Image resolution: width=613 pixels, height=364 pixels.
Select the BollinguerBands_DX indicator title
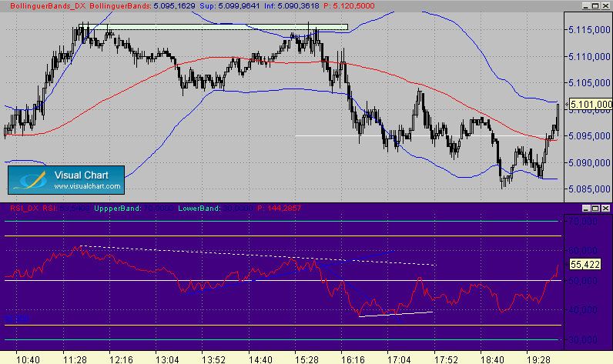point(48,6)
